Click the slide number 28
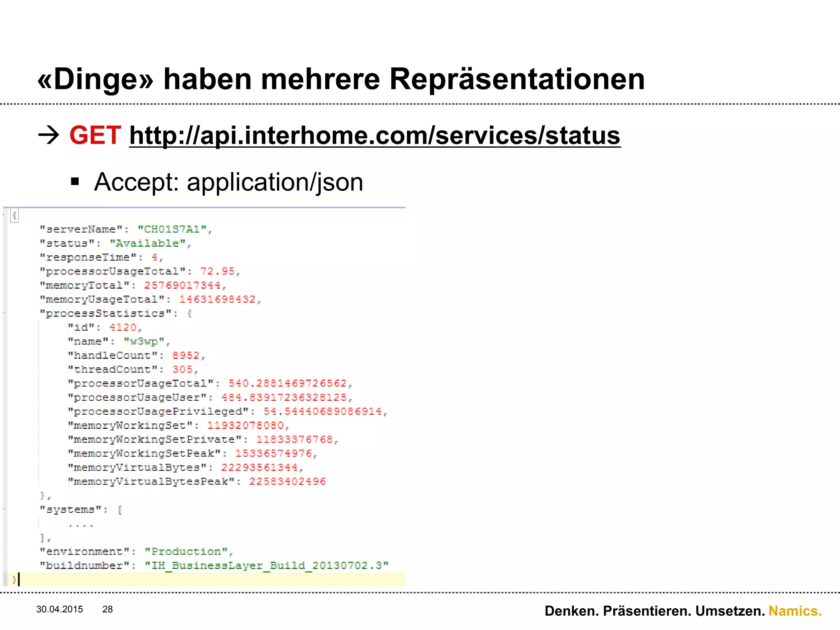The image size is (840, 630). point(107,609)
